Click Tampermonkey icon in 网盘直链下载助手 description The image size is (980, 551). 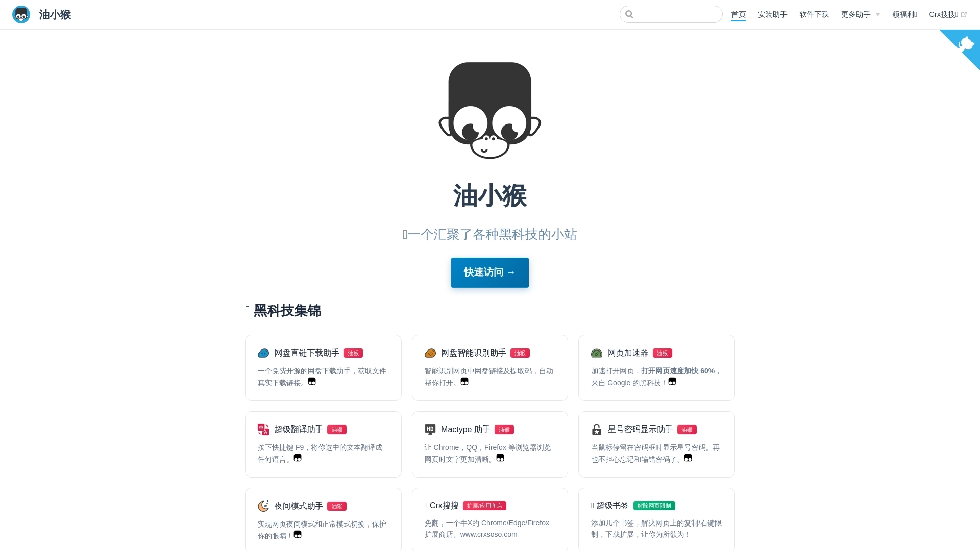point(312,382)
